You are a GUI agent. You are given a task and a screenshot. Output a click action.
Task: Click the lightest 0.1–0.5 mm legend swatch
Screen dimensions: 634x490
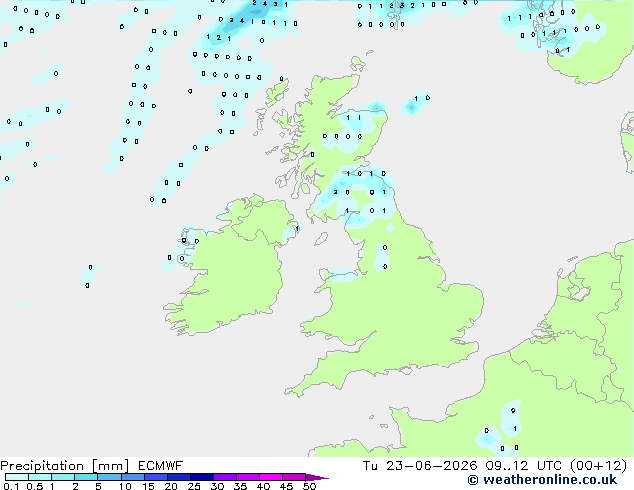(17, 477)
